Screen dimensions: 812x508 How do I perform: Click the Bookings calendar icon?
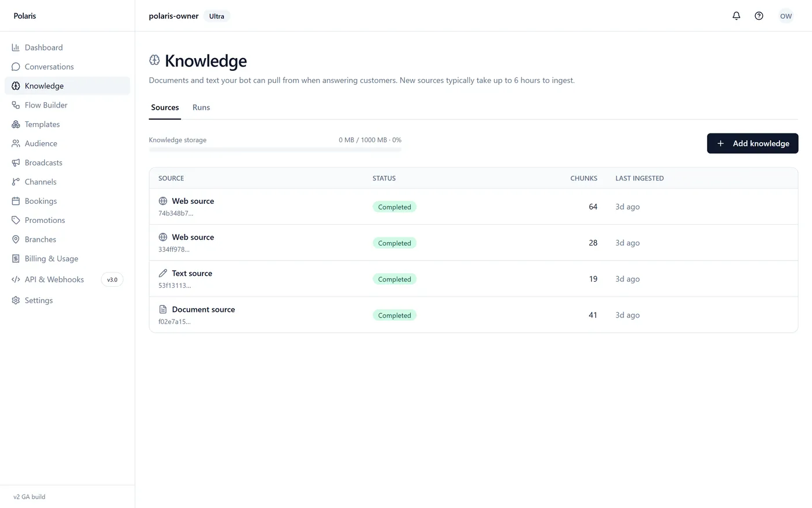[16, 201]
